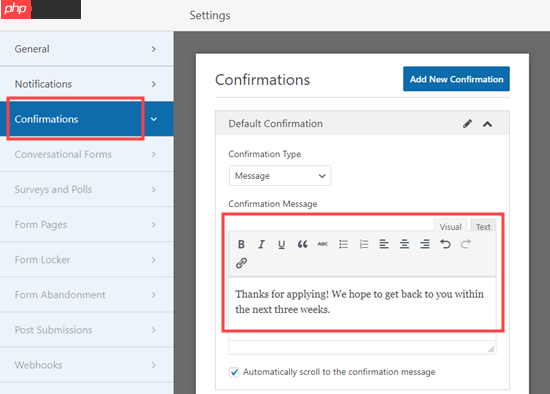The height and width of the screenshot is (394, 550).
Task: Open Surveys and Polls settings
Action: pos(87,189)
